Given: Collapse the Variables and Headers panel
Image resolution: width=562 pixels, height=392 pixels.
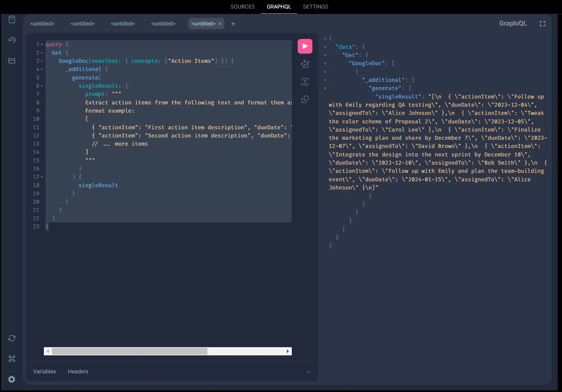Looking at the screenshot, I should (x=308, y=372).
